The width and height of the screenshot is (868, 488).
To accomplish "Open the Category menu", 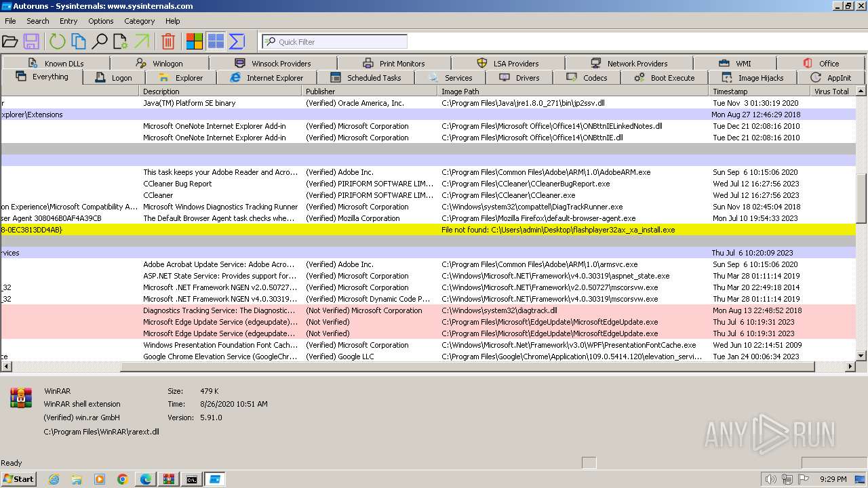I will coord(139,21).
